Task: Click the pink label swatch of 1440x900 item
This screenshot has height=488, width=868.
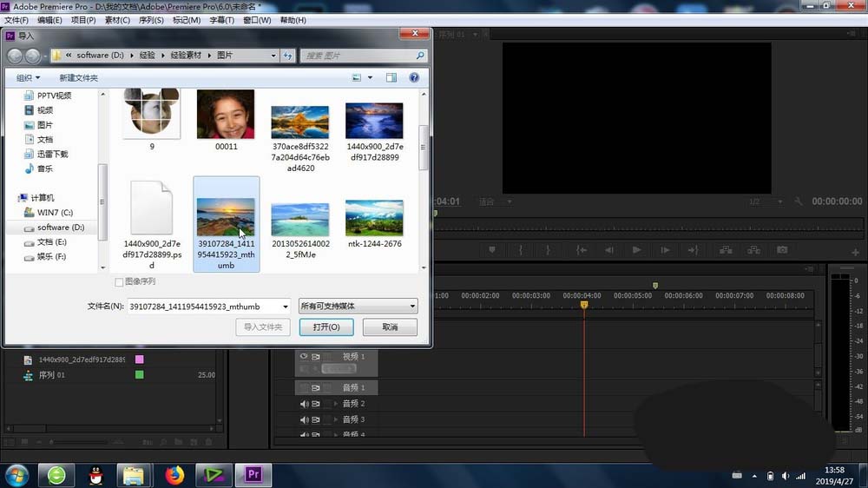Action: click(x=139, y=359)
